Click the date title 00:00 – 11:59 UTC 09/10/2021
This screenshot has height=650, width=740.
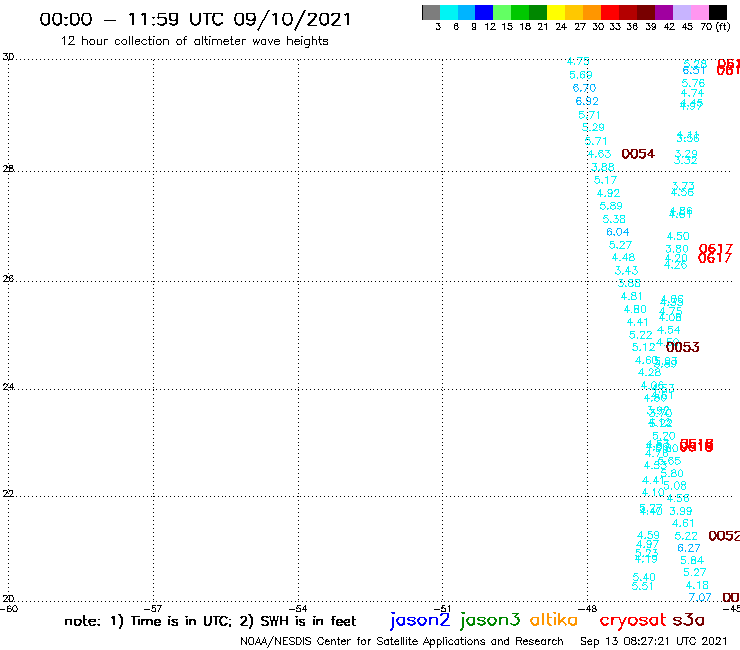coord(195,19)
